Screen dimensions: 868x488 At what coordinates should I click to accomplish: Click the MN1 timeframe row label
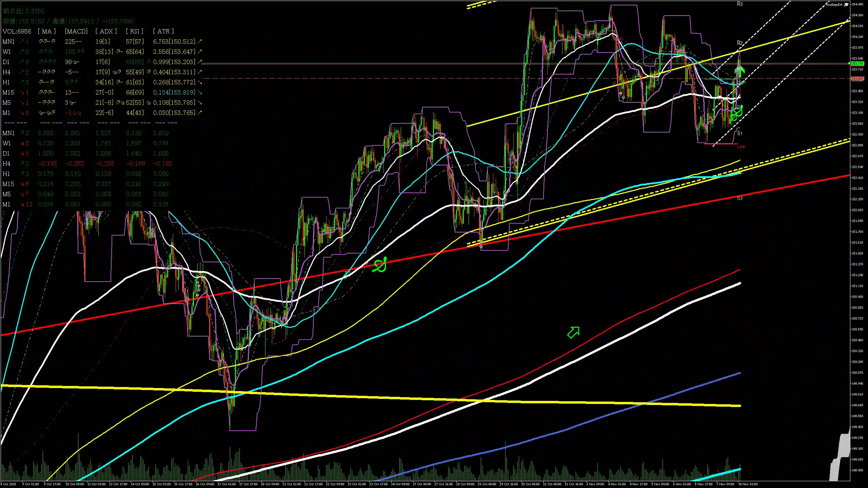pyautogui.click(x=8, y=42)
